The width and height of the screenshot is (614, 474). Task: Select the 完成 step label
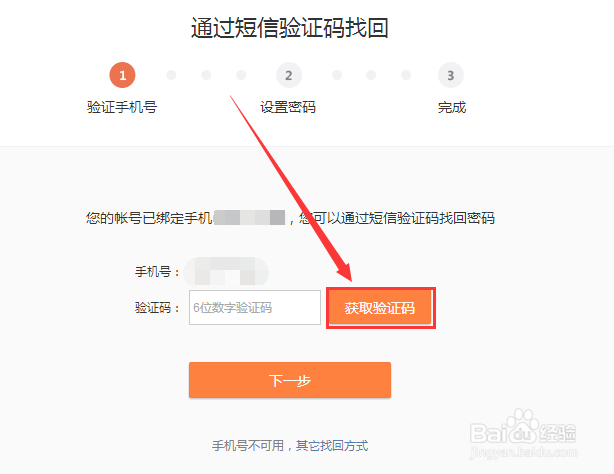pos(452,107)
